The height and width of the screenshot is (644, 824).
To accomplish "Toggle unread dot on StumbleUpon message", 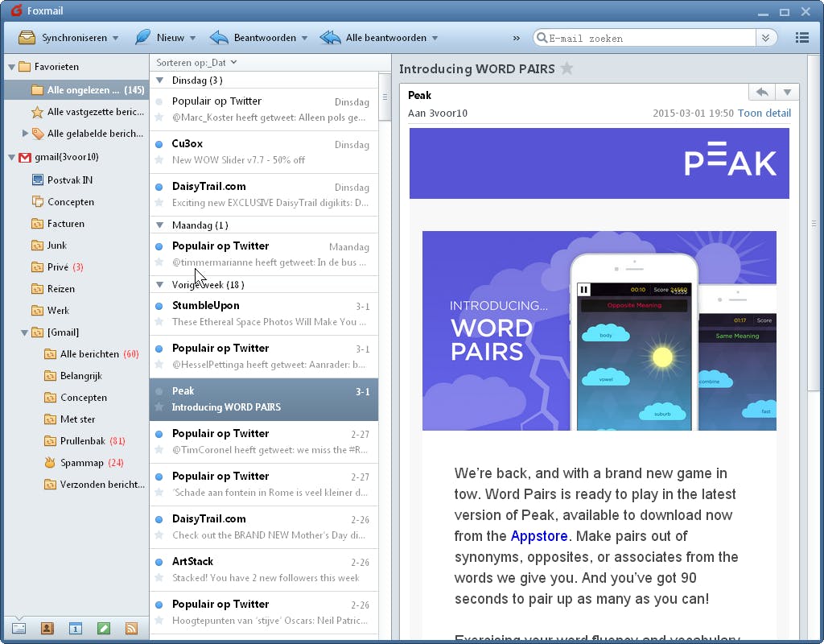I will point(159,306).
